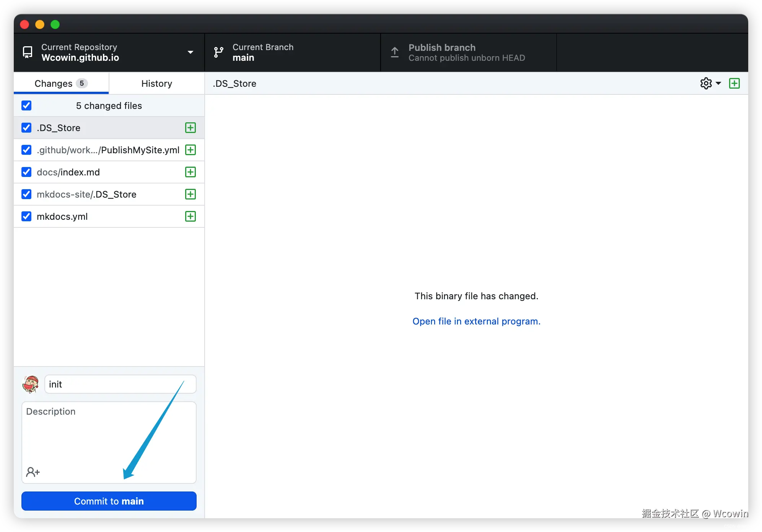Screen dimensions: 762x532
Task: Click the add co-authors icon
Action: 33,472
